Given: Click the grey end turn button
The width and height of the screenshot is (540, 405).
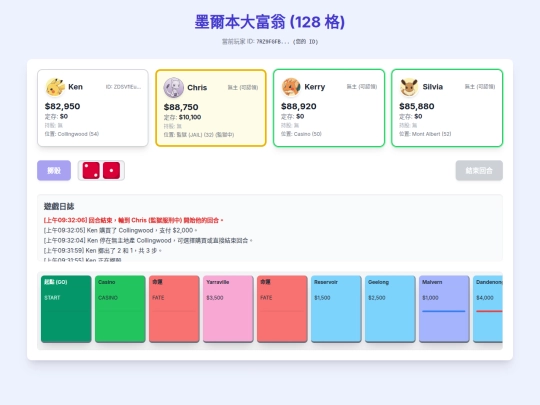Looking at the screenshot, I should click(x=479, y=170).
